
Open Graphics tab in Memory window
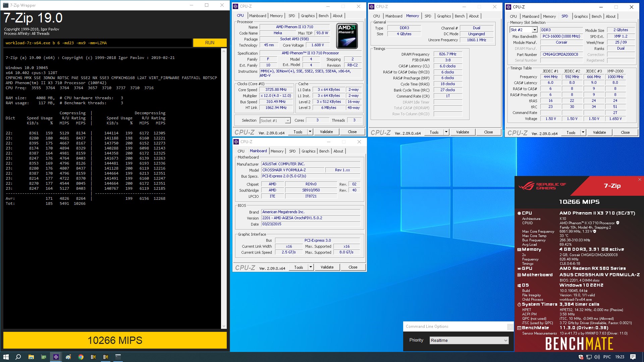tap(444, 16)
